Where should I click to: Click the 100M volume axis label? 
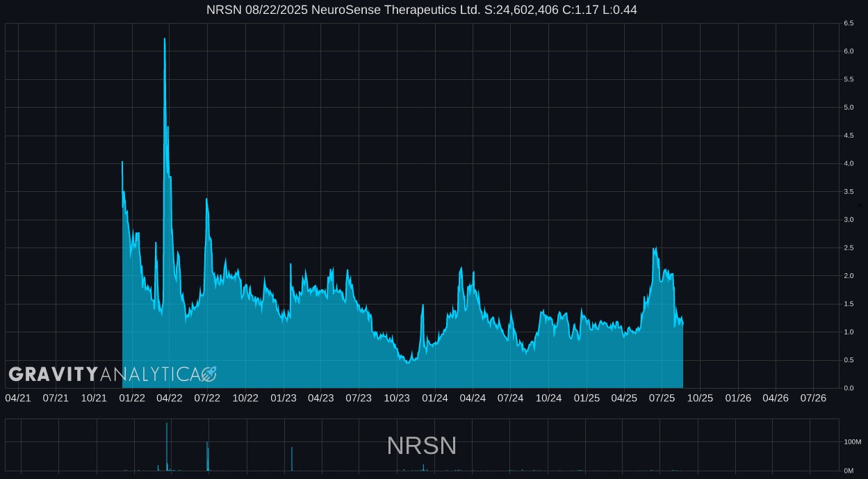click(853, 442)
